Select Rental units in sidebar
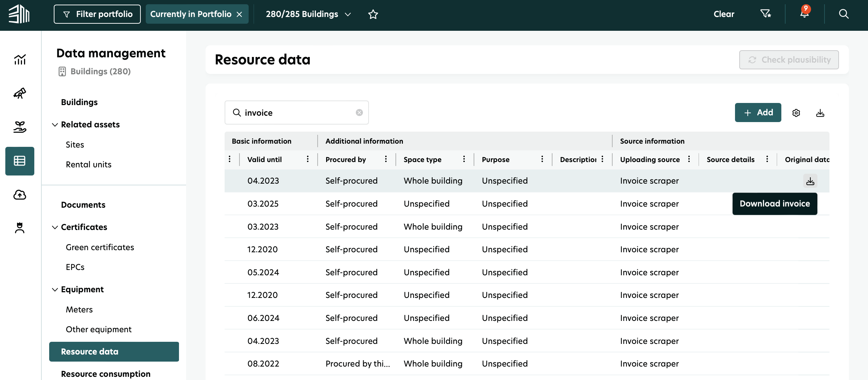Screen dimensions: 868x380 click(88, 165)
